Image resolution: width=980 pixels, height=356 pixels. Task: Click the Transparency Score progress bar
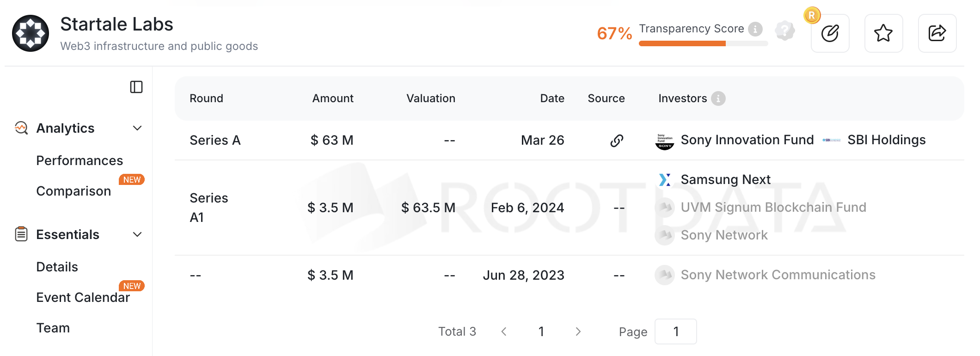coord(703,44)
